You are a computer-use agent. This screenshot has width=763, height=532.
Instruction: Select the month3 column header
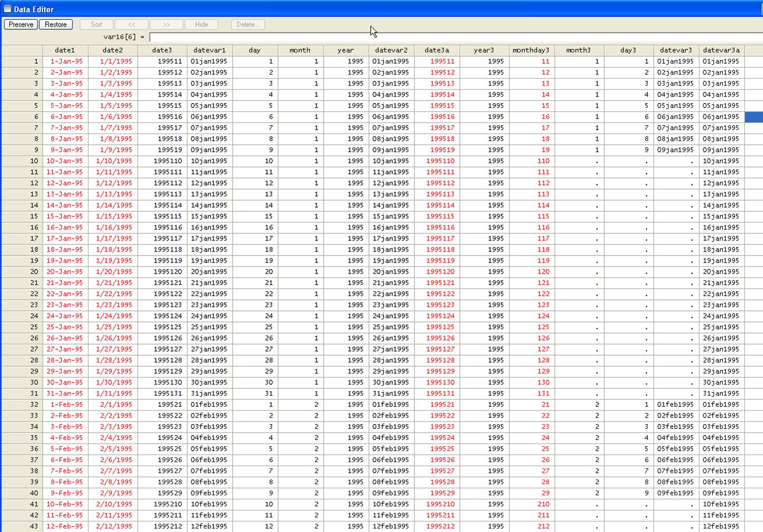click(x=579, y=50)
